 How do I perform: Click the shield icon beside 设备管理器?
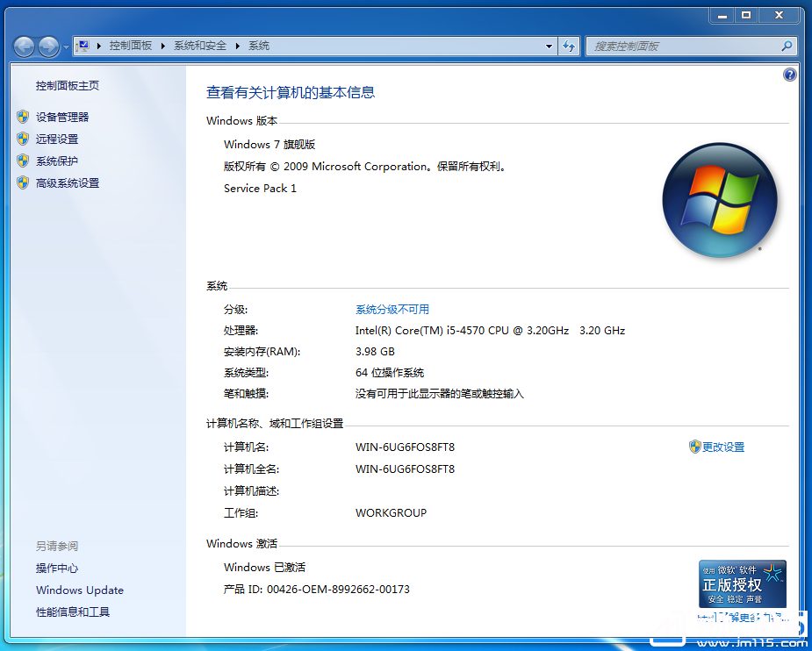pyautogui.click(x=23, y=117)
